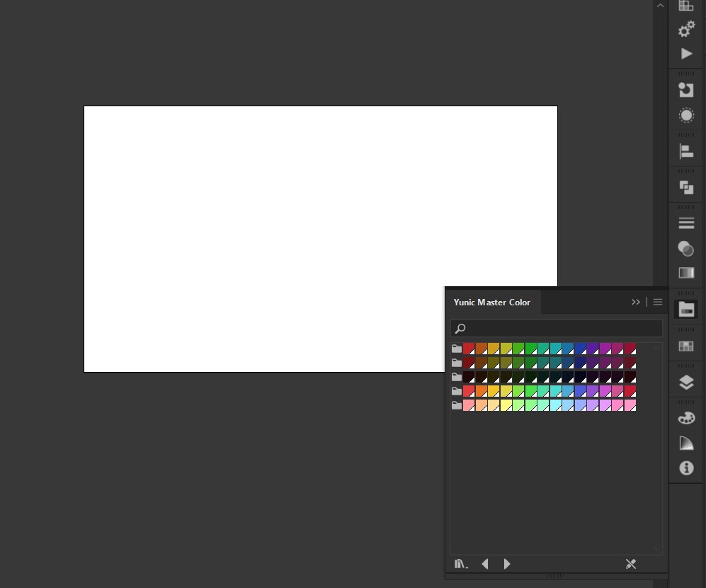Select the third (near-black) color group folder
Screen dimensions: 706x588
point(457,377)
